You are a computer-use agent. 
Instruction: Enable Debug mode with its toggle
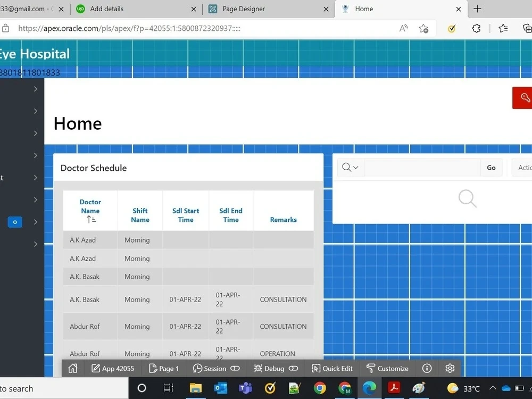click(x=293, y=368)
